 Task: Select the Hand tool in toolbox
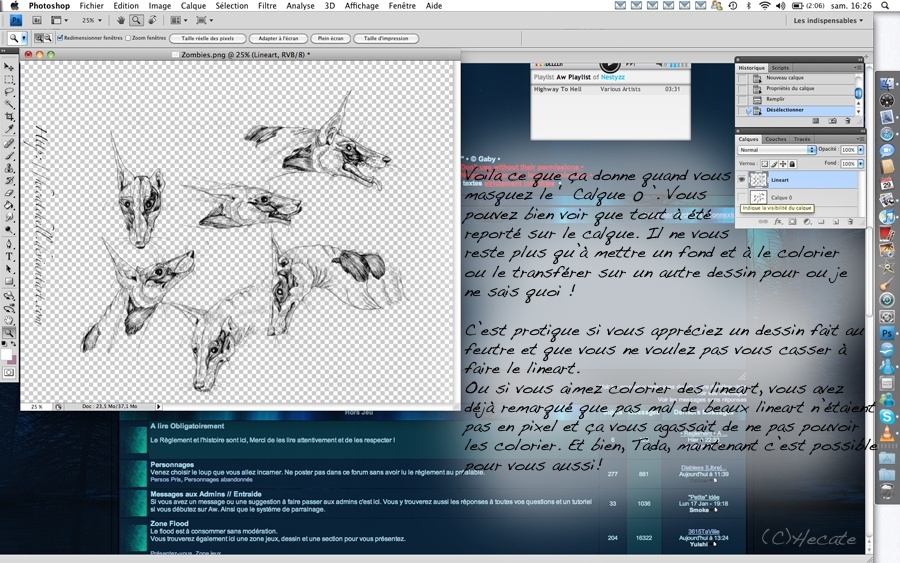[9, 320]
